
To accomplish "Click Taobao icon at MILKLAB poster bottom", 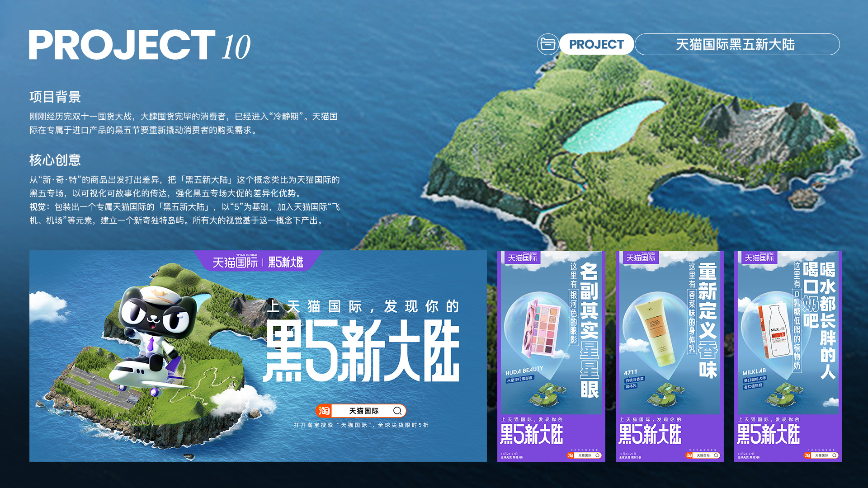I will point(807,455).
